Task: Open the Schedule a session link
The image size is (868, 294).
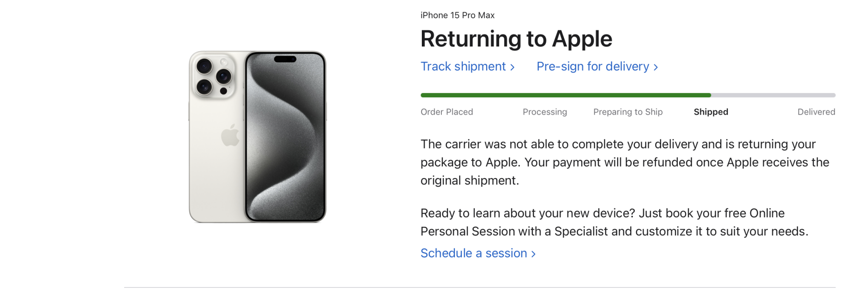Action: tap(478, 253)
